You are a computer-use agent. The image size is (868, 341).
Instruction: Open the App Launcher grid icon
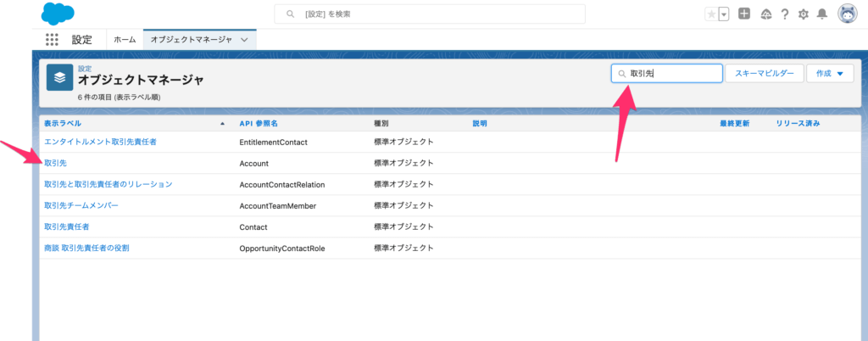coord(53,40)
